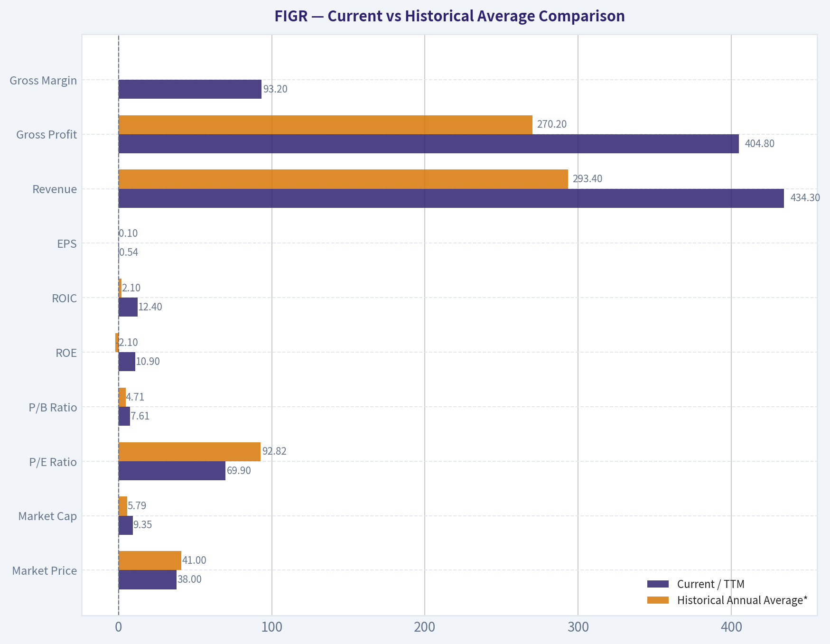Image resolution: width=830 pixels, height=644 pixels.
Task: Click the purple Current / TTM legend swatch
Action: click(658, 584)
